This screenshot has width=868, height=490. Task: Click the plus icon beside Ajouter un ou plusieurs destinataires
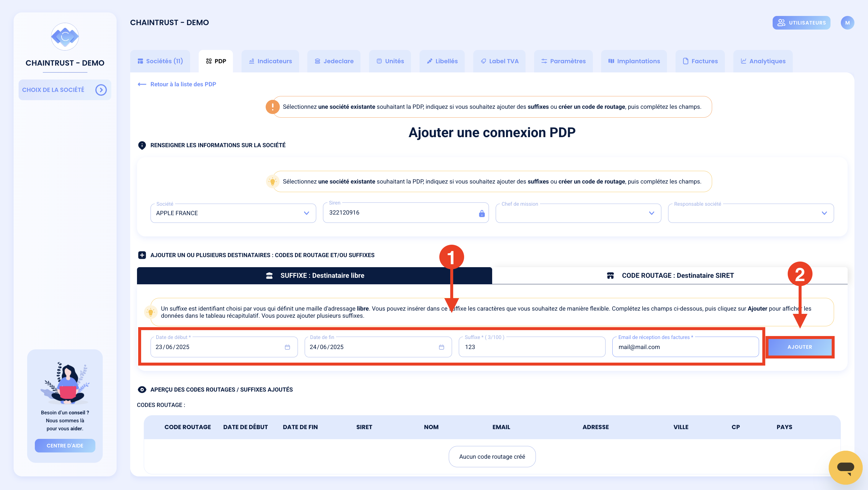(x=142, y=255)
